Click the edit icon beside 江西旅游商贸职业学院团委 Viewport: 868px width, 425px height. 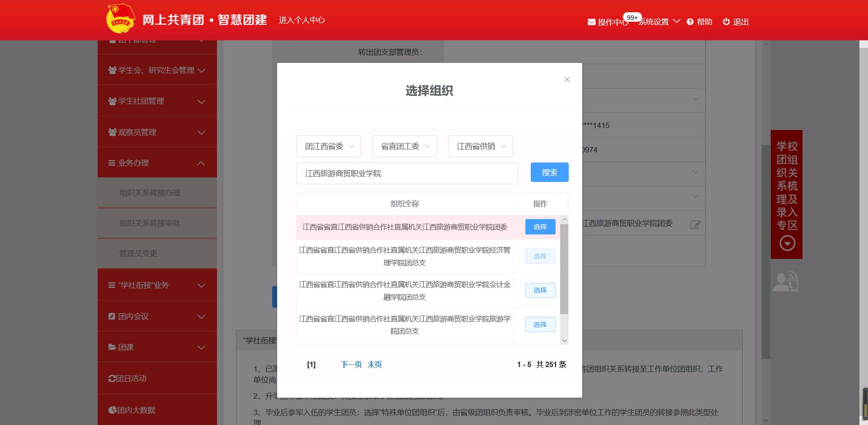[695, 224]
